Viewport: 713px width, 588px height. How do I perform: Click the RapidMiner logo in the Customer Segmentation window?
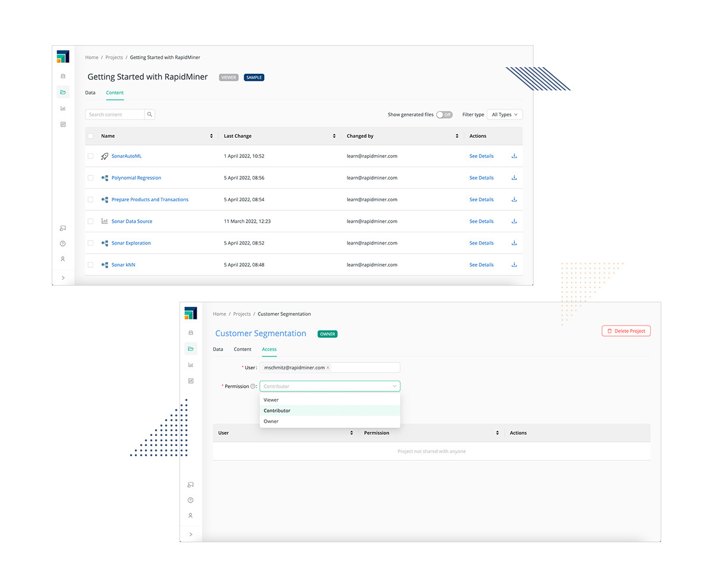point(191,313)
